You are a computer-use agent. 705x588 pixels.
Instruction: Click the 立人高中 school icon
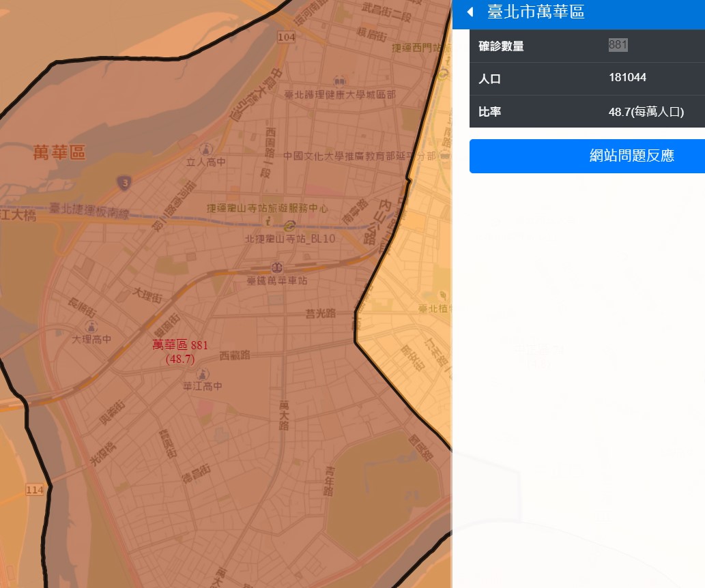[206, 149]
